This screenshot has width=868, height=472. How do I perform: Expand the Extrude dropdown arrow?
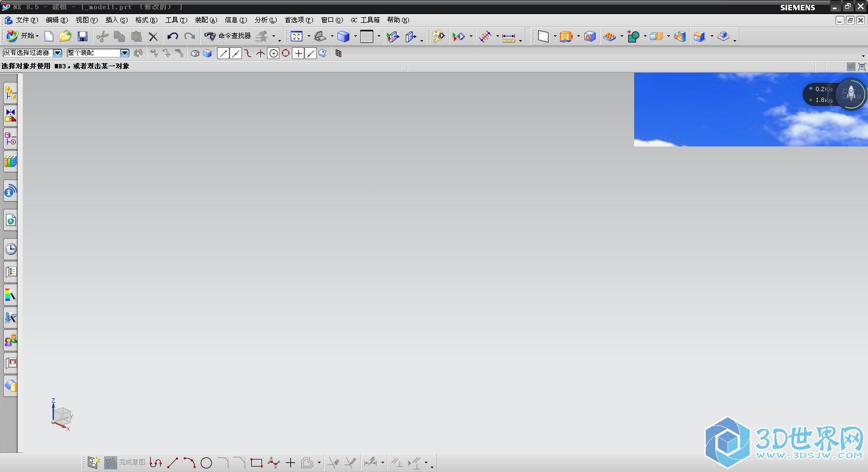click(x=578, y=36)
